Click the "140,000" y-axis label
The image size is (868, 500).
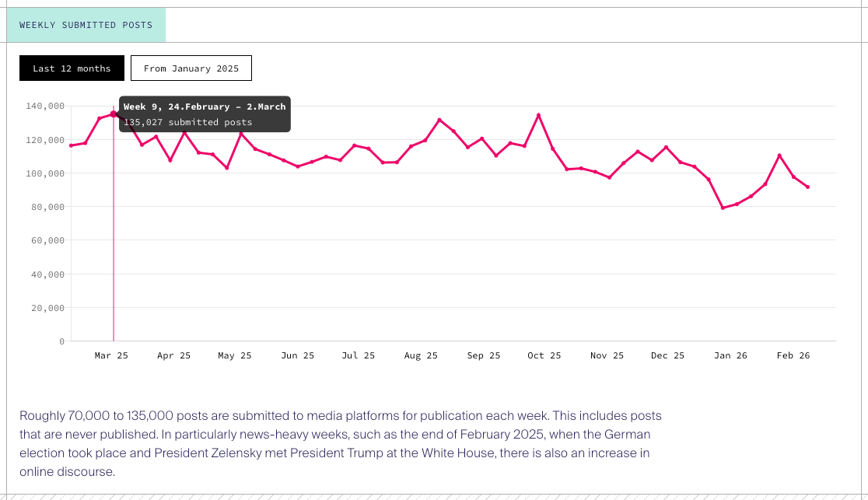pos(45,106)
